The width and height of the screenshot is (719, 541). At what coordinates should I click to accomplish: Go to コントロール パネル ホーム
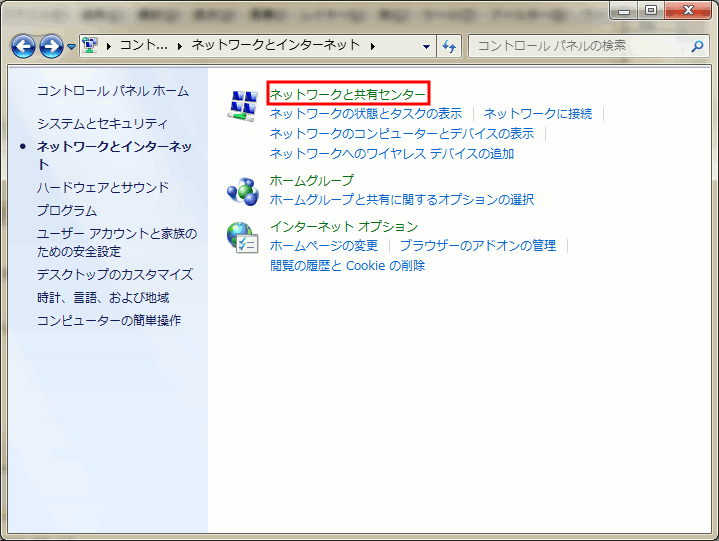pos(112,91)
